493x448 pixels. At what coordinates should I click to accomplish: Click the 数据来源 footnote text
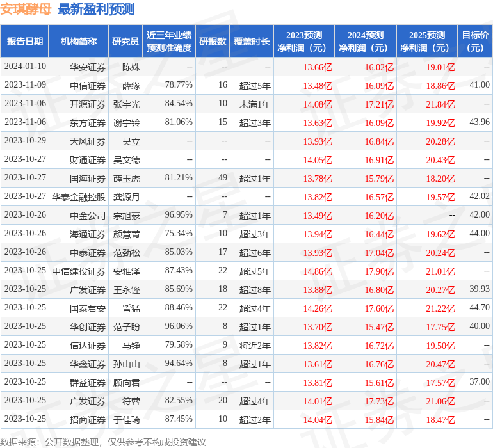(x=103, y=442)
